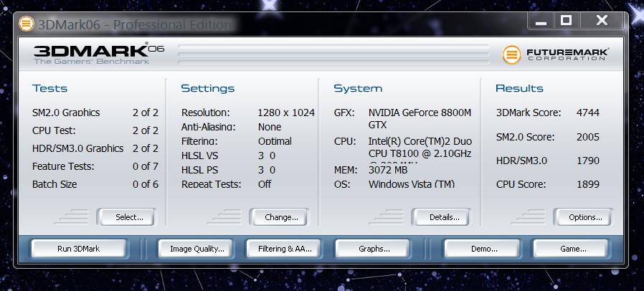
Task: Click the Results section heading
Action: point(519,88)
